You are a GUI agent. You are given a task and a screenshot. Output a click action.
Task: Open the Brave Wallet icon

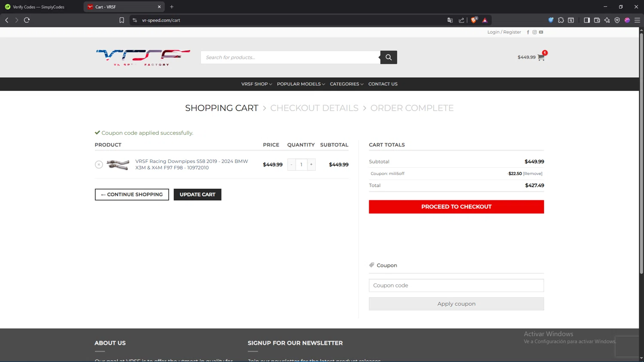click(x=597, y=20)
